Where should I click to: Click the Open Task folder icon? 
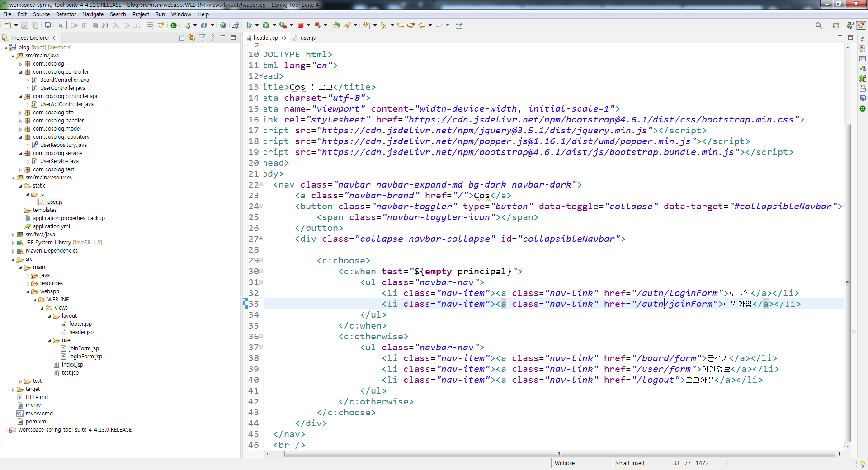(336, 25)
